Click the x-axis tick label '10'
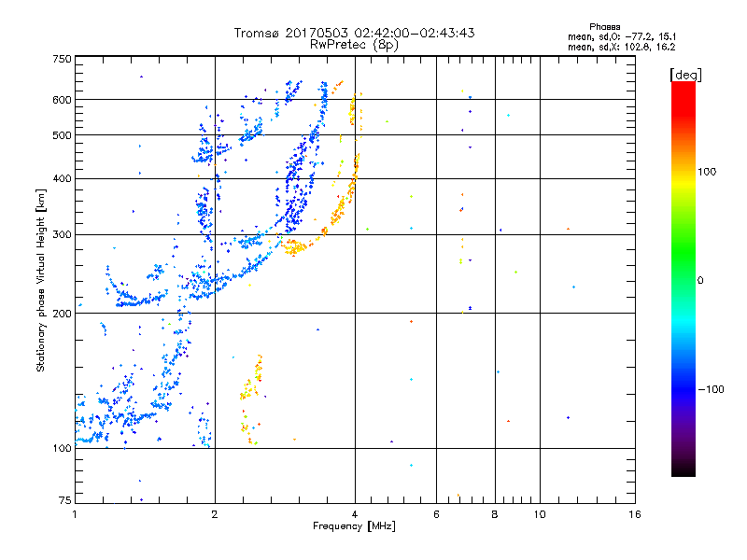The height and width of the screenshot is (560, 747). point(540,514)
